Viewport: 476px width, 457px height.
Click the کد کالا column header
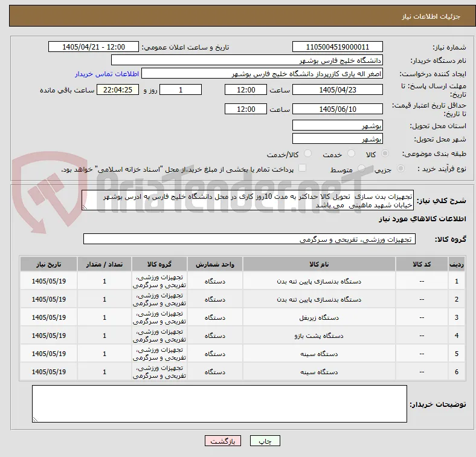click(422, 264)
